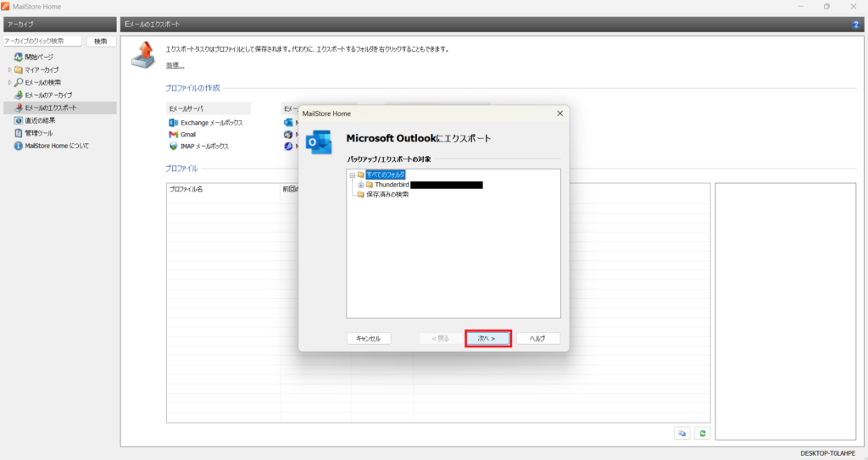Click the MailStore Home について info icon
Screen dimensions: 868x460
pyautogui.click(x=19, y=146)
